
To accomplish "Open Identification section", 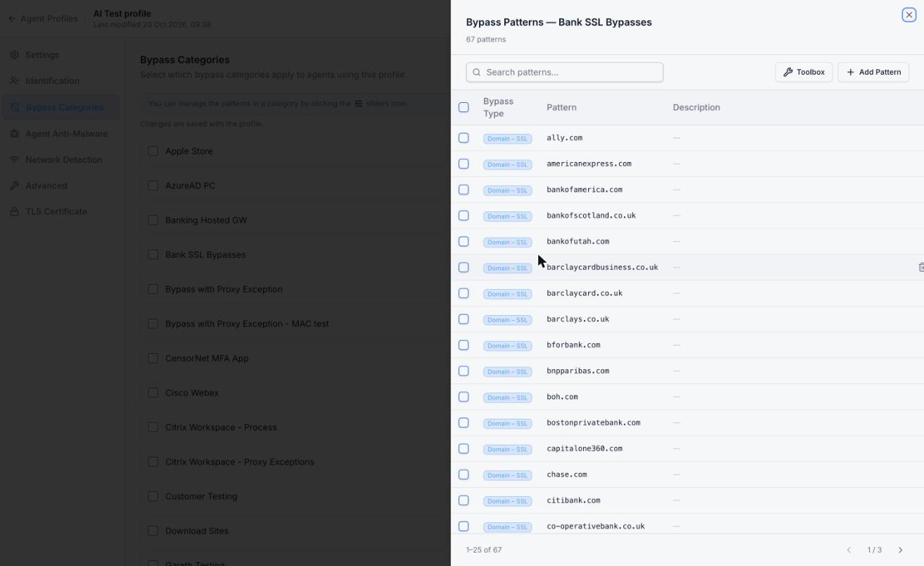I will 52,81.
